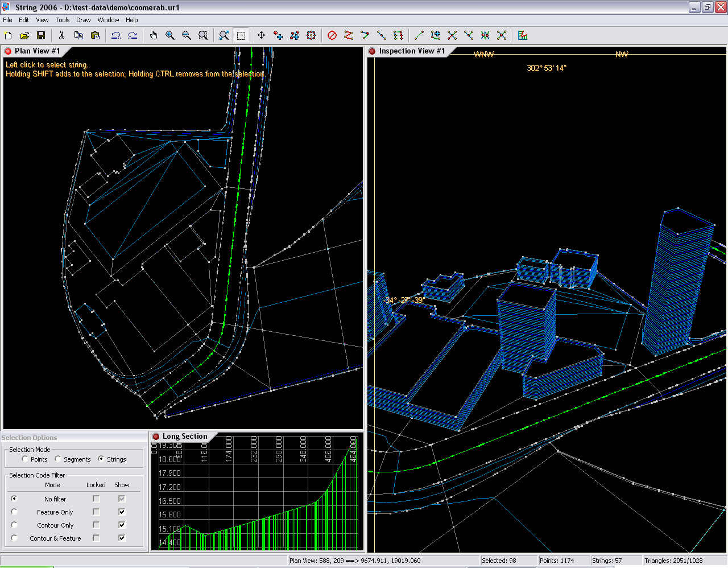Viewport: 728px width, 568px height.
Task: Click the red prohibited circle icon
Action: tap(332, 35)
